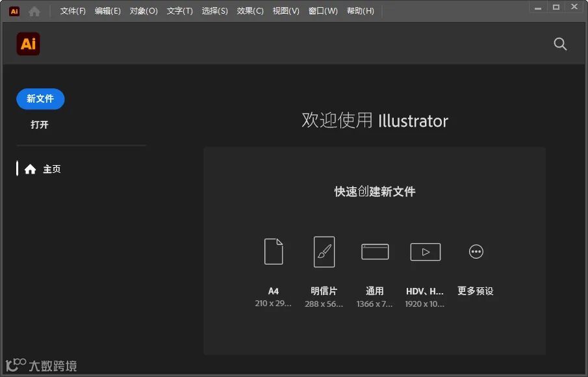The width and height of the screenshot is (588, 377).
Task: Select the 主页 sidebar label
Action: pyautogui.click(x=52, y=169)
